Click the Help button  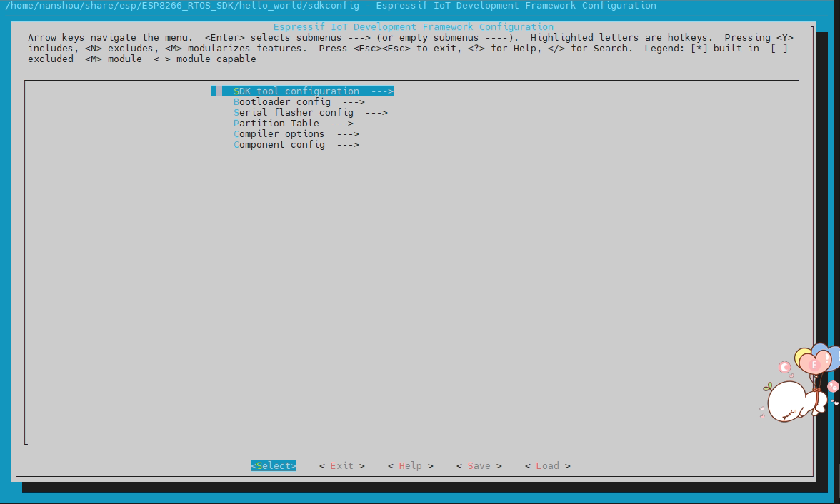[x=410, y=466]
